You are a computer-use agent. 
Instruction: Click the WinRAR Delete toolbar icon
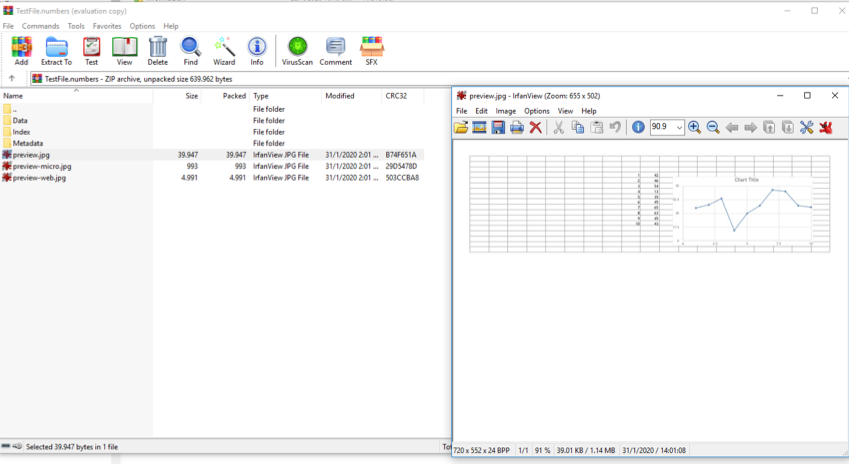158,51
